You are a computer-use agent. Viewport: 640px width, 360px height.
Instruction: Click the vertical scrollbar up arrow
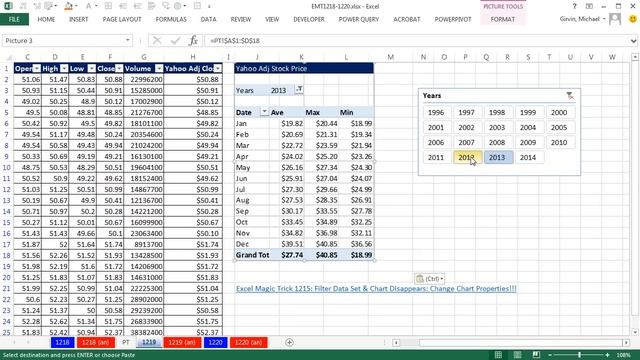point(635,57)
